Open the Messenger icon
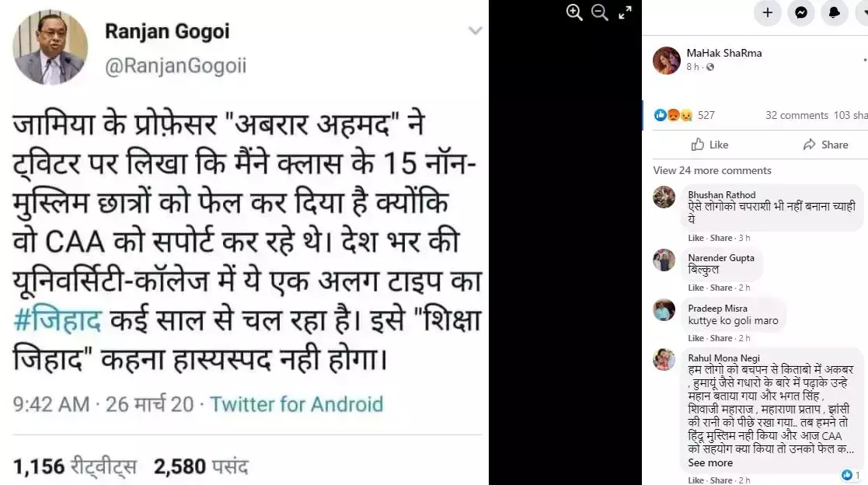The image size is (868, 485). click(801, 12)
